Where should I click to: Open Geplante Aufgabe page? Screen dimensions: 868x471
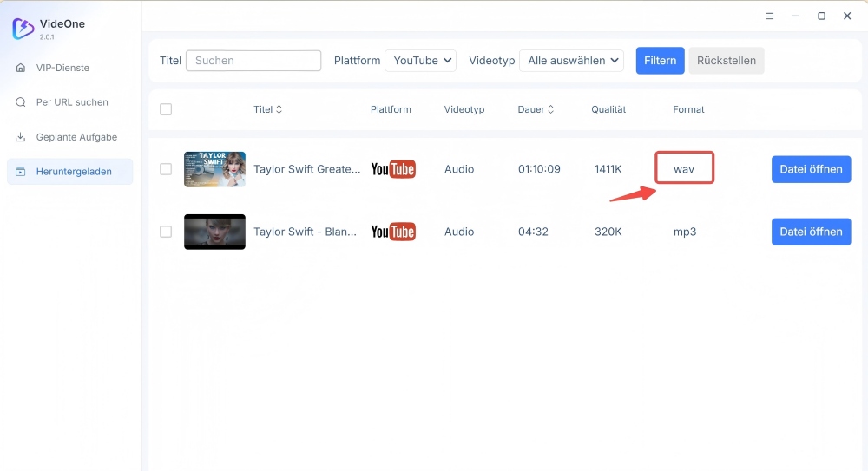point(69,137)
